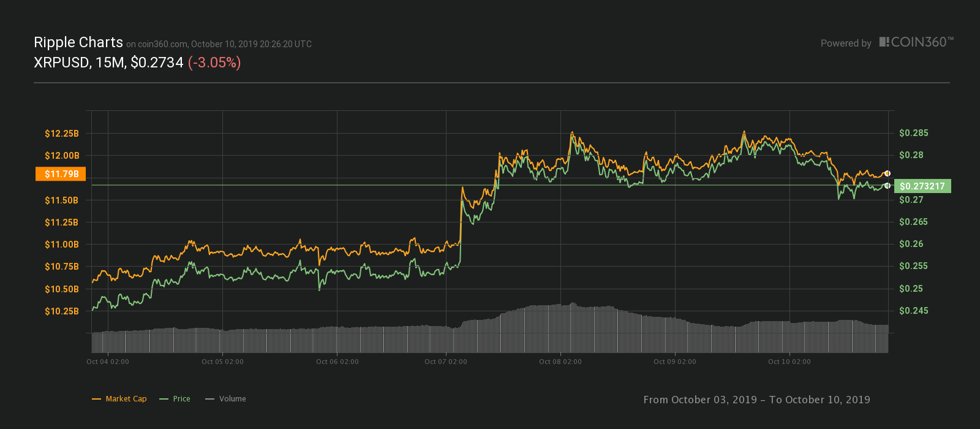Click the Oct 07 02:00 time label
This screenshot has width=980, height=429.
446,362
